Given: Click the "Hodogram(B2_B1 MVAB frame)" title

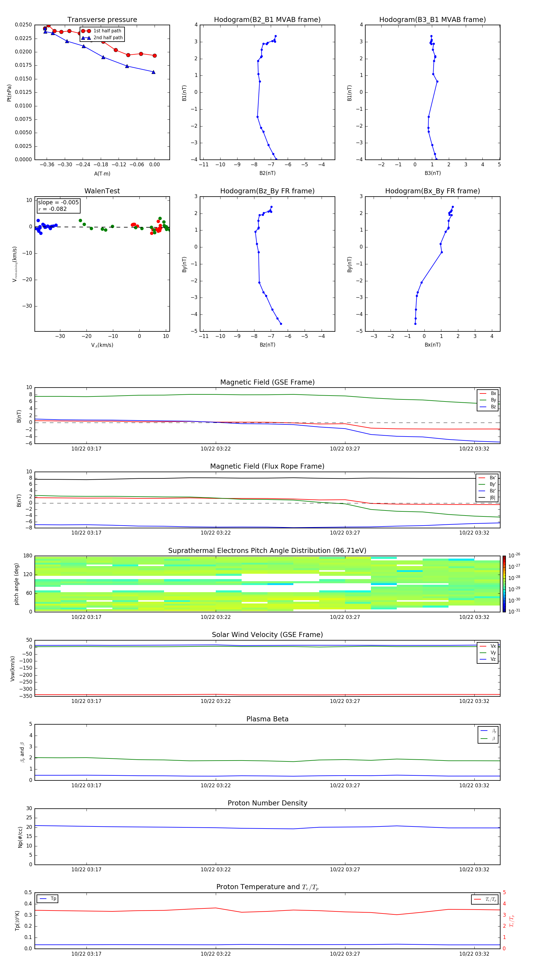Looking at the screenshot, I should [x=267, y=20].
